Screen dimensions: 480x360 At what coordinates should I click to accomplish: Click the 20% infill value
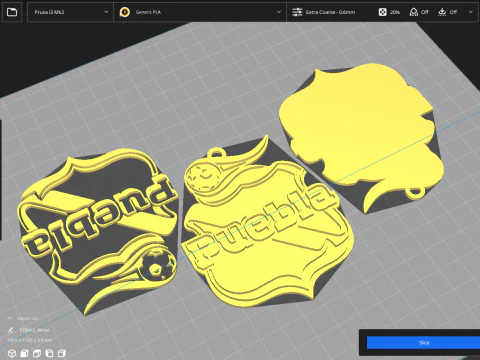(395, 12)
